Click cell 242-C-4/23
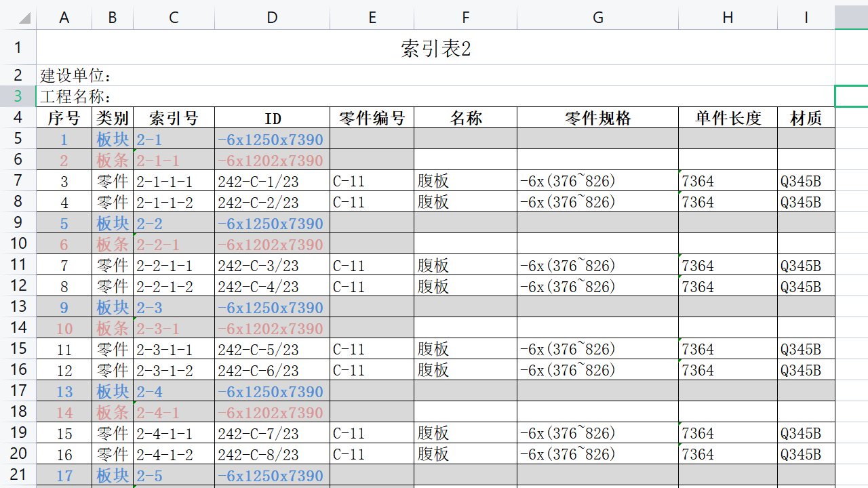The height and width of the screenshot is (488, 868). 273,286
